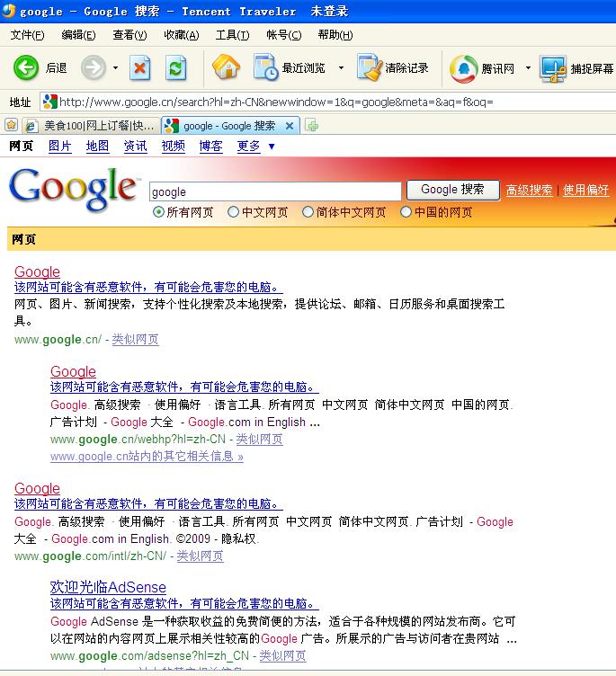Click the red Stop loading icon
This screenshot has height=676, width=616.
pos(140,67)
